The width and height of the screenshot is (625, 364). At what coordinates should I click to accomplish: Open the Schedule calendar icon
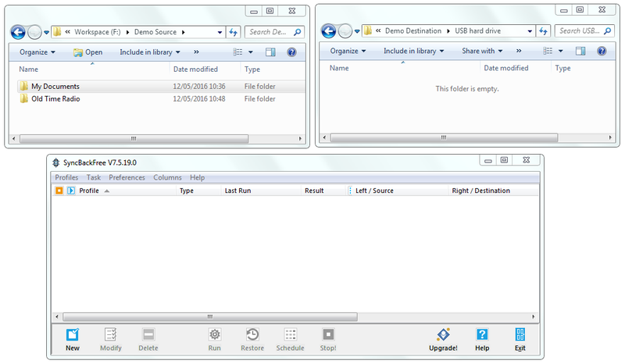coord(290,334)
